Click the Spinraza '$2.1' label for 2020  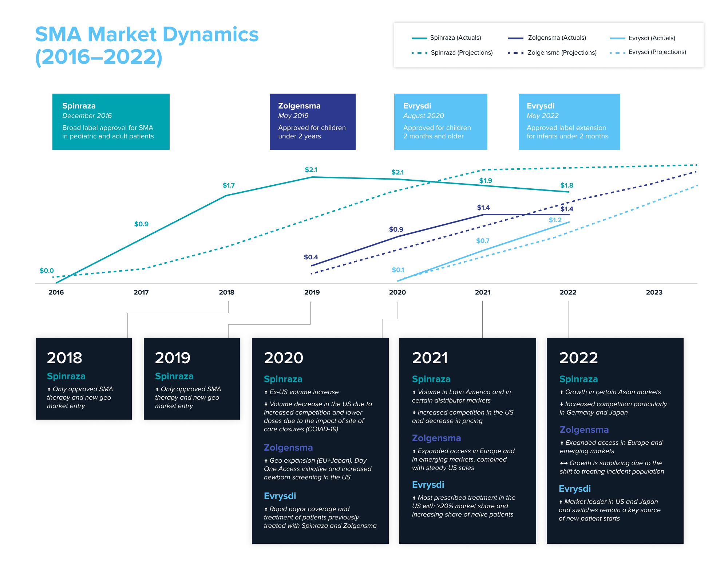[397, 172]
